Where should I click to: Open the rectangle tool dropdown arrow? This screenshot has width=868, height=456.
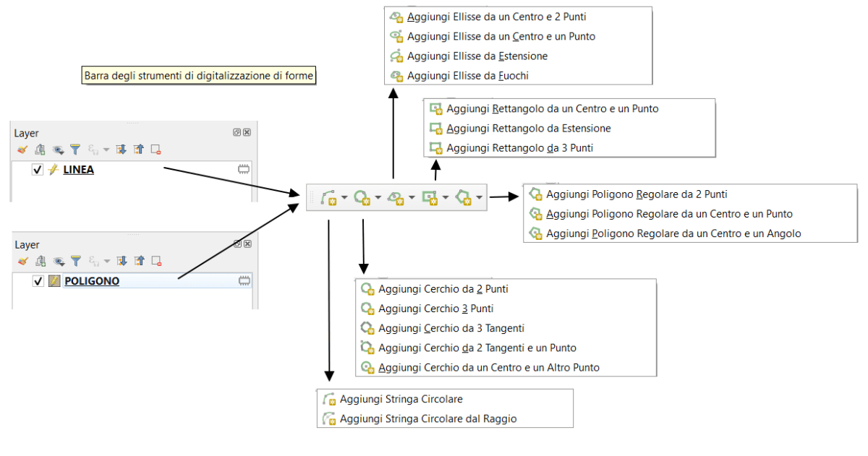point(444,197)
